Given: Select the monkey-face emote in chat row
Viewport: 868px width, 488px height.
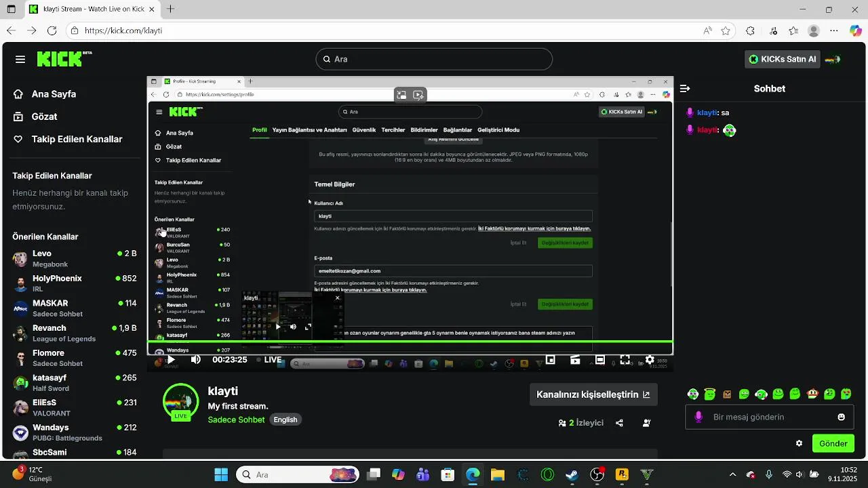Looking at the screenshot, I should point(812,394).
